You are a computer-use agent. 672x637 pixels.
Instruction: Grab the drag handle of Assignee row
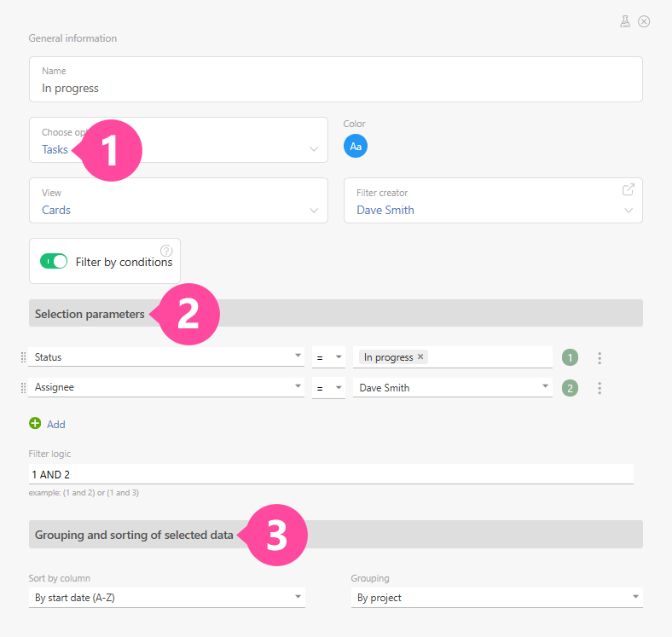(x=23, y=387)
